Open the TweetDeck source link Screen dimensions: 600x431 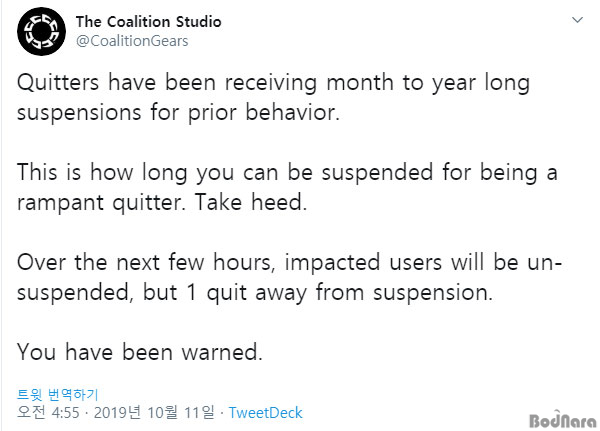click(x=266, y=413)
